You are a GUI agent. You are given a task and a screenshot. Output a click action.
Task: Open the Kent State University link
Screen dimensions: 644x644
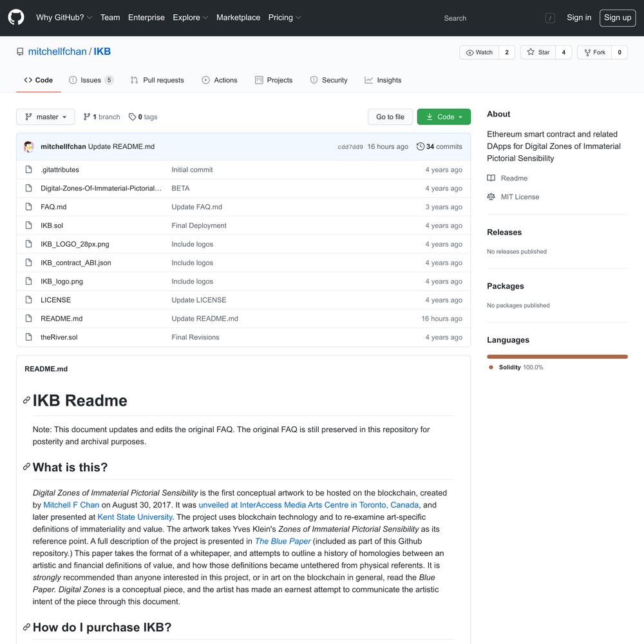[x=135, y=517]
